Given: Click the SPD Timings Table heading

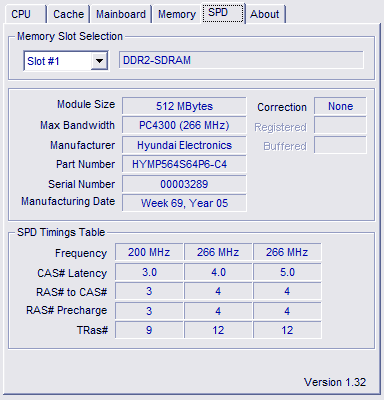Looking at the screenshot, I should pos(61,232).
